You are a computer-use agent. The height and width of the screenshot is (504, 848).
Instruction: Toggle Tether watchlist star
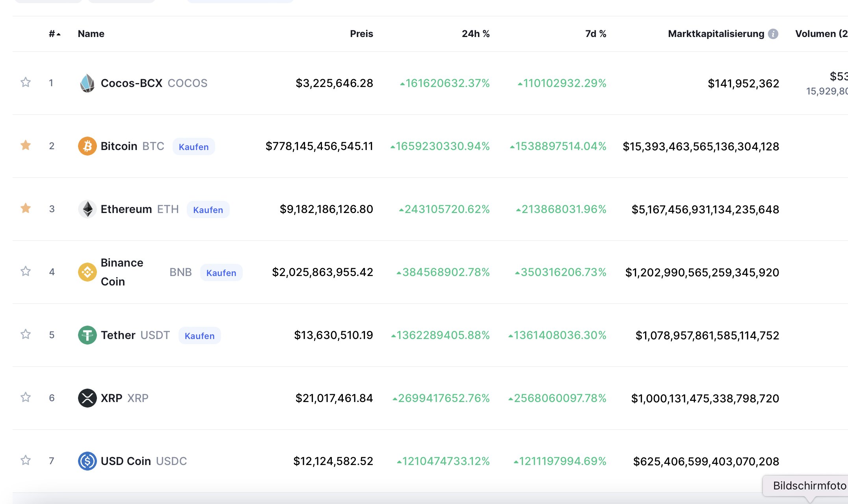(x=26, y=334)
